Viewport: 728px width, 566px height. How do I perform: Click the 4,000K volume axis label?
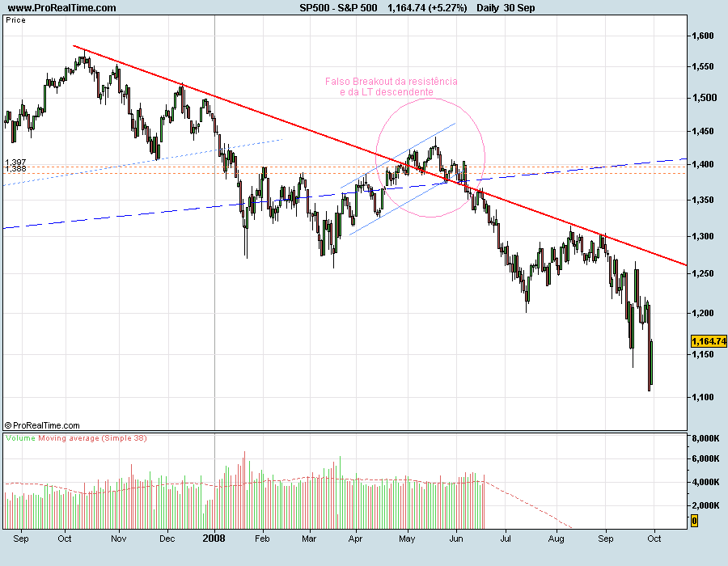coord(705,482)
